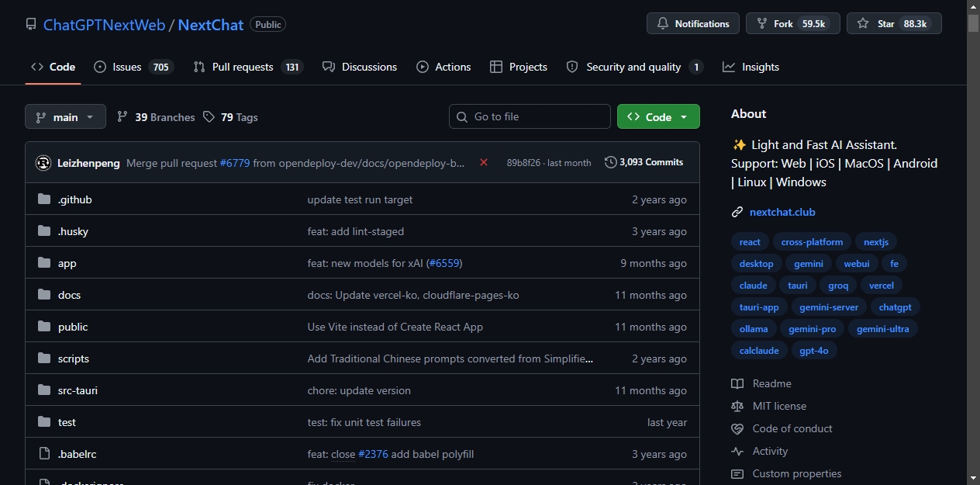Open the Actions tab
Image resolution: width=980 pixels, height=485 pixels.
(443, 67)
